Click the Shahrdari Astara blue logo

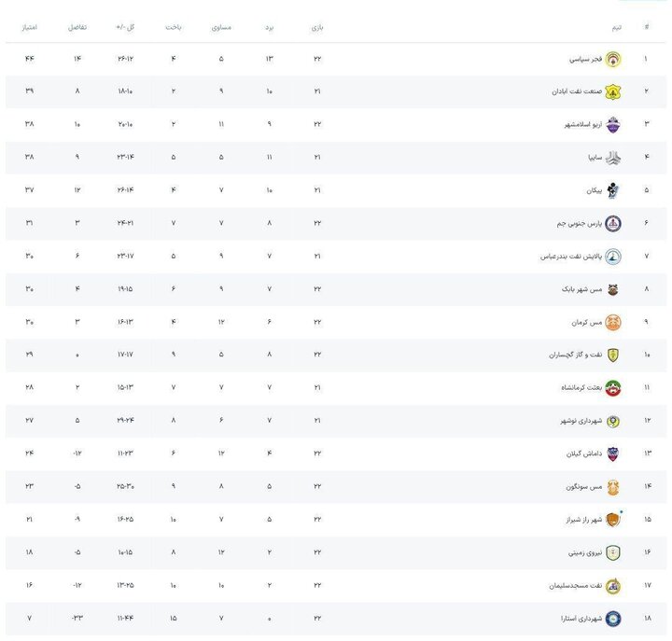612,618
